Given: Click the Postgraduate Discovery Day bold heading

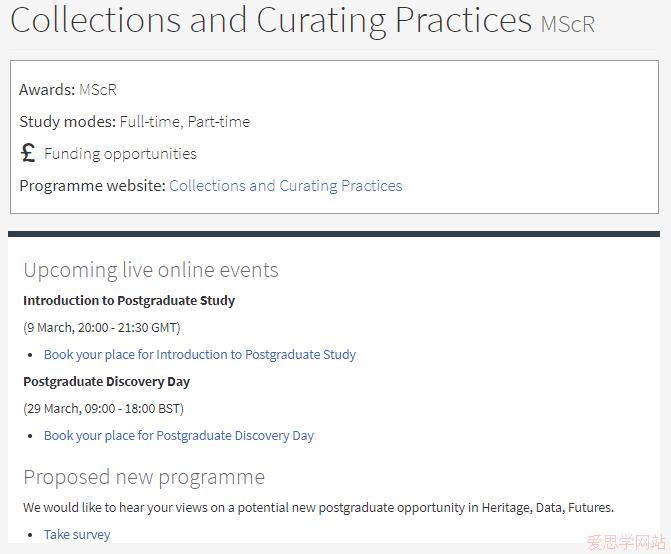Looking at the screenshot, I should (x=107, y=382).
